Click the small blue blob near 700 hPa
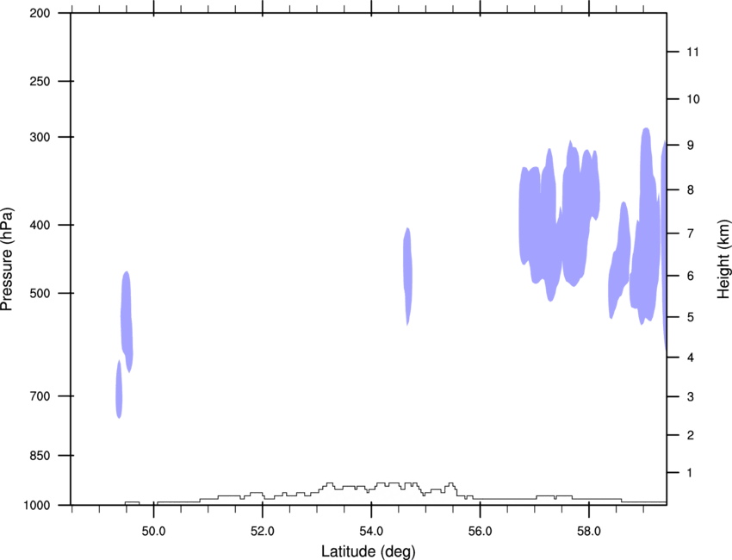This screenshot has height=560, width=732. [x=119, y=389]
